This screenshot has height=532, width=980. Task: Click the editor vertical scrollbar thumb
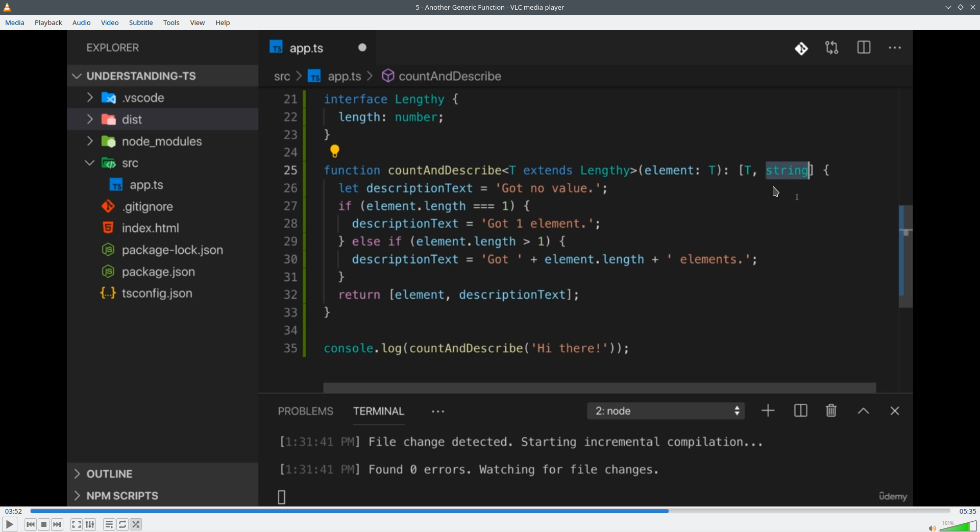coord(905,256)
